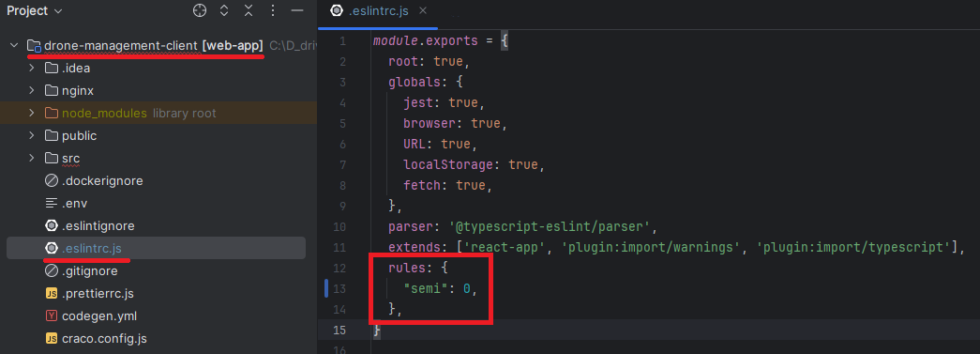Click the Collapse All icon in Project panel

pos(249,10)
